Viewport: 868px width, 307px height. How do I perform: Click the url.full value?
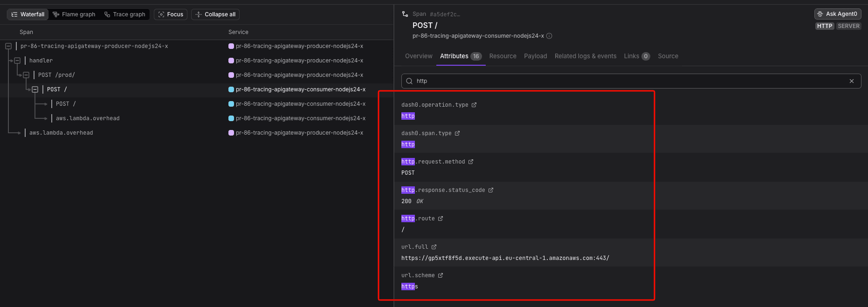coord(505,258)
